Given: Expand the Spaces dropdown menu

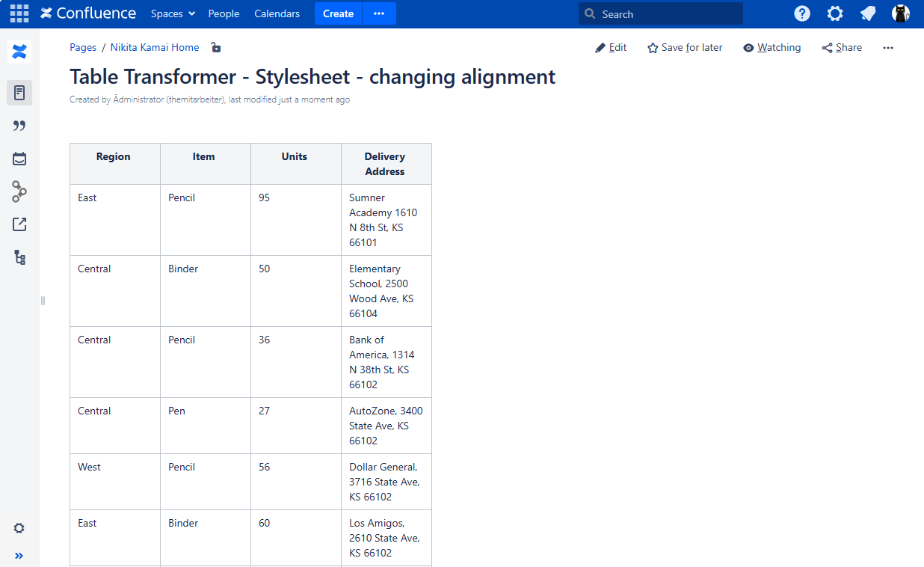Looking at the screenshot, I should click(x=173, y=13).
